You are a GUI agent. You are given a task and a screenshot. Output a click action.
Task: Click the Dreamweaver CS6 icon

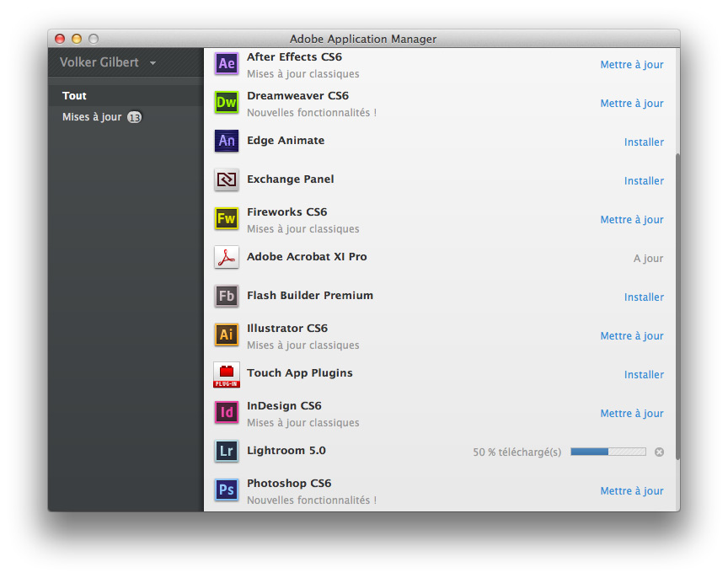227,102
